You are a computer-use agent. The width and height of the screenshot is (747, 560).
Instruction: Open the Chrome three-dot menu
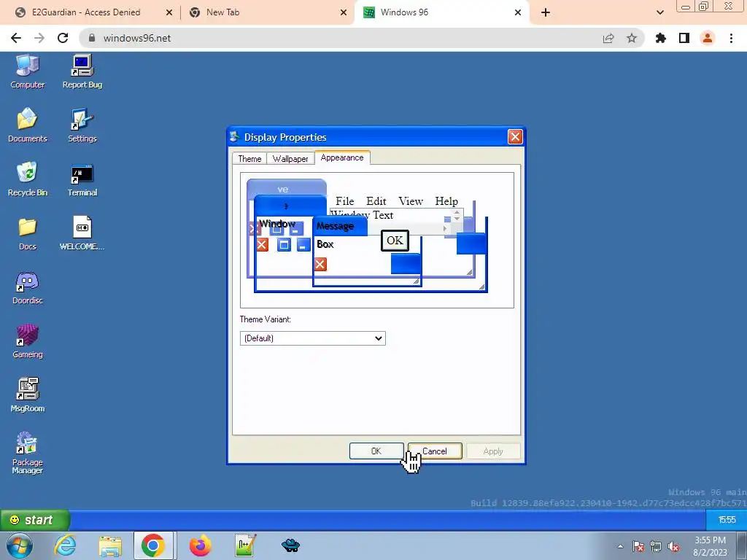[731, 38]
